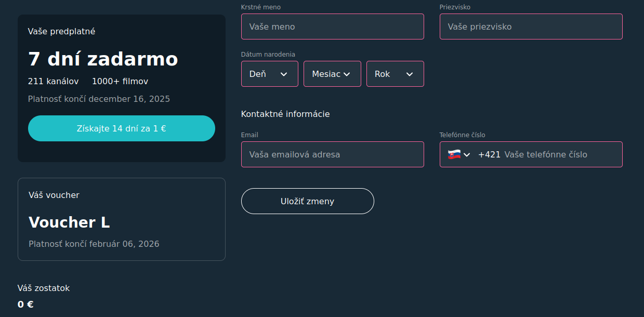
Task: Click the 1000+ filmov text
Action: coord(120,82)
